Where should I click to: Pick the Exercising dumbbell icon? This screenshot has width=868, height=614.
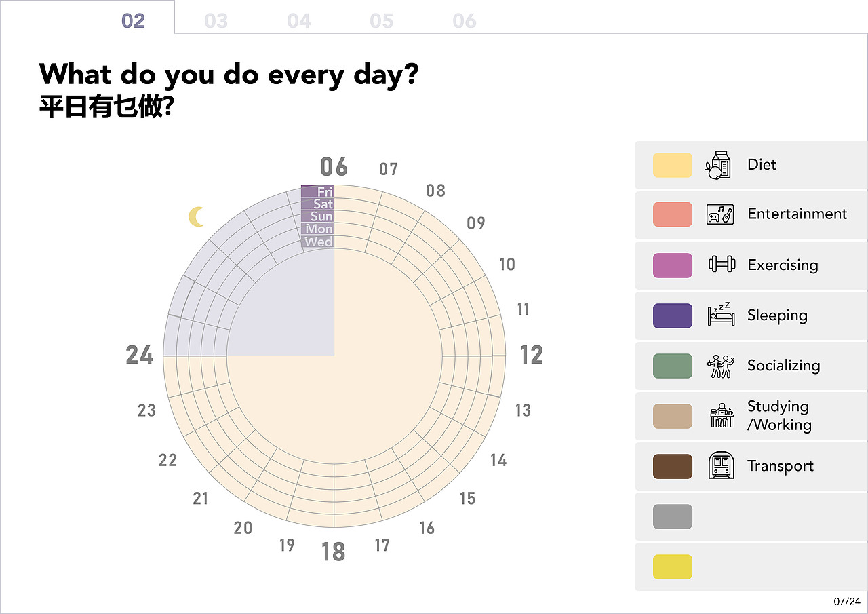pos(722,265)
